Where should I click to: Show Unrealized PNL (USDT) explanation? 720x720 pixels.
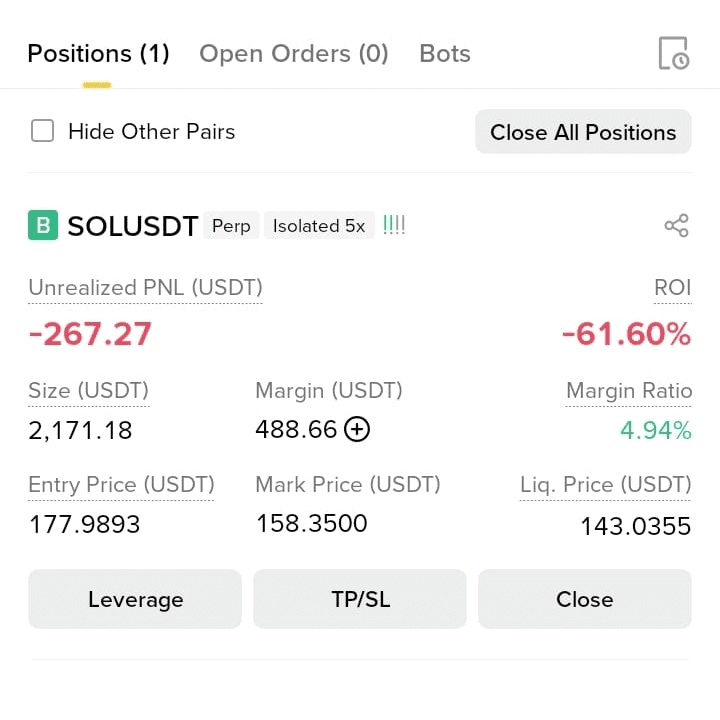pos(146,288)
